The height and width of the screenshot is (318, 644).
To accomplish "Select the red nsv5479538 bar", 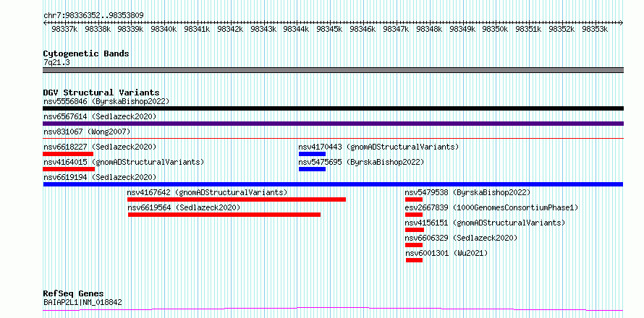I will pyautogui.click(x=414, y=199).
